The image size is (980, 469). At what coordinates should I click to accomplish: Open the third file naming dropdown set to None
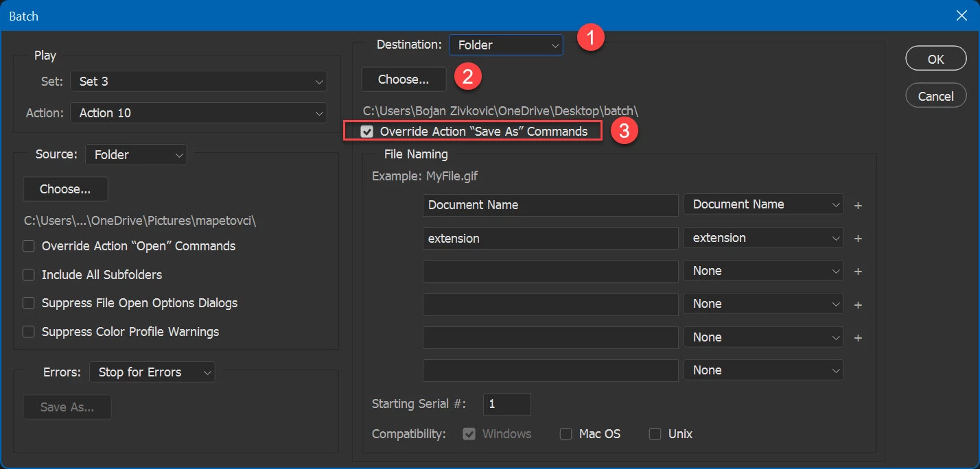(x=763, y=271)
